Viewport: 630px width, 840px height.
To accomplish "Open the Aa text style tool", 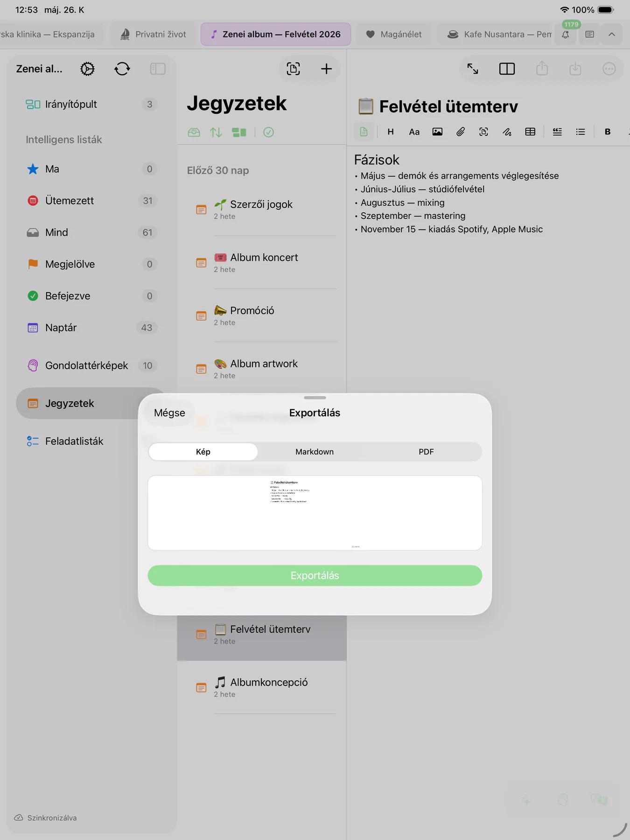I will coord(414,132).
